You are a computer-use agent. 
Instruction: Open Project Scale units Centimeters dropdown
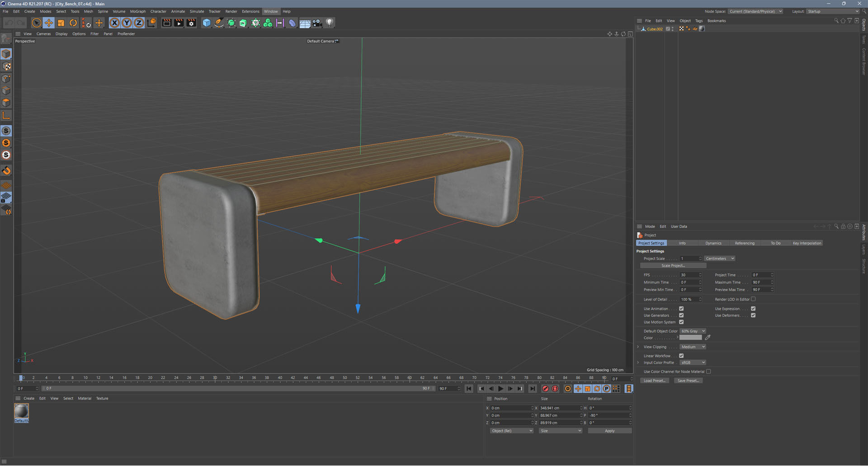720,259
